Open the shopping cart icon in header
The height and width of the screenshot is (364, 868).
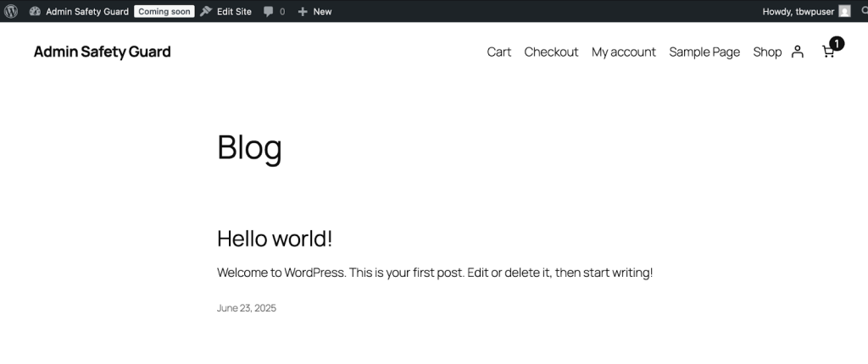(x=828, y=52)
